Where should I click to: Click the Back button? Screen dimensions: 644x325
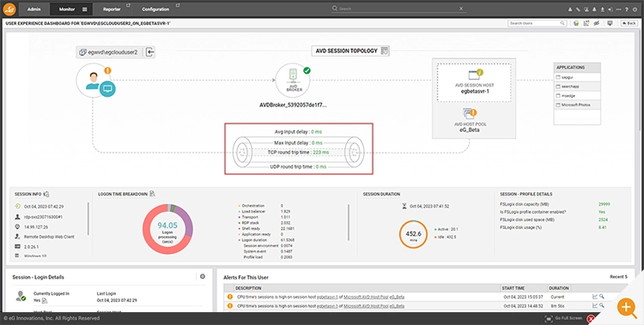(x=629, y=23)
